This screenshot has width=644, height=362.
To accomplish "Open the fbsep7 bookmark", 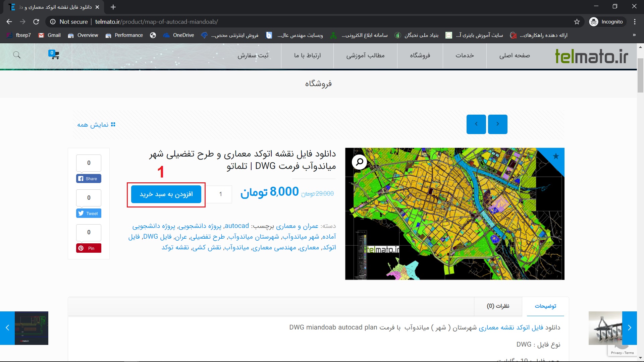I will tap(19, 35).
